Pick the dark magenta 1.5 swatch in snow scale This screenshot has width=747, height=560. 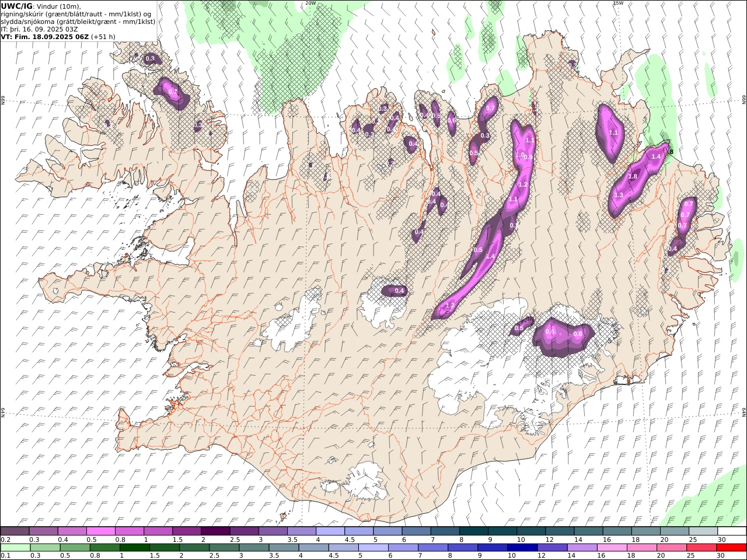click(x=187, y=531)
